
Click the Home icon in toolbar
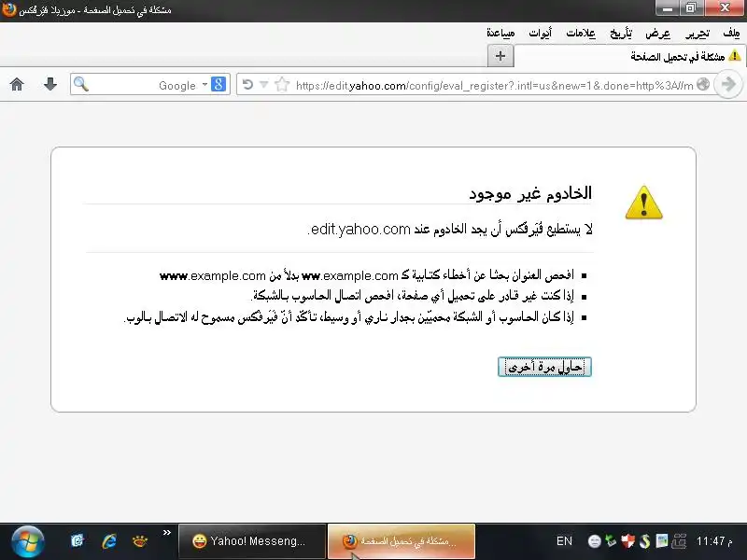pos(17,84)
